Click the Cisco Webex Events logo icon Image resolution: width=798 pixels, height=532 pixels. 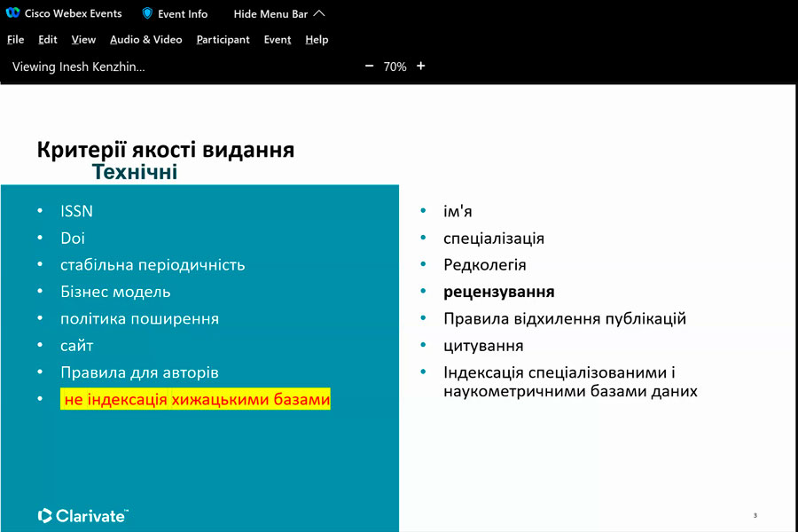pyautogui.click(x=12, y=12)
